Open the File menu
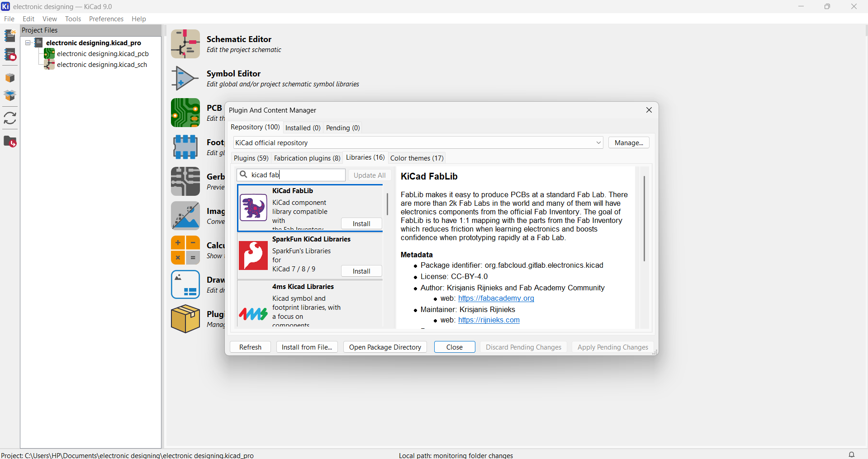868x459 pixels. click(9, 19)
